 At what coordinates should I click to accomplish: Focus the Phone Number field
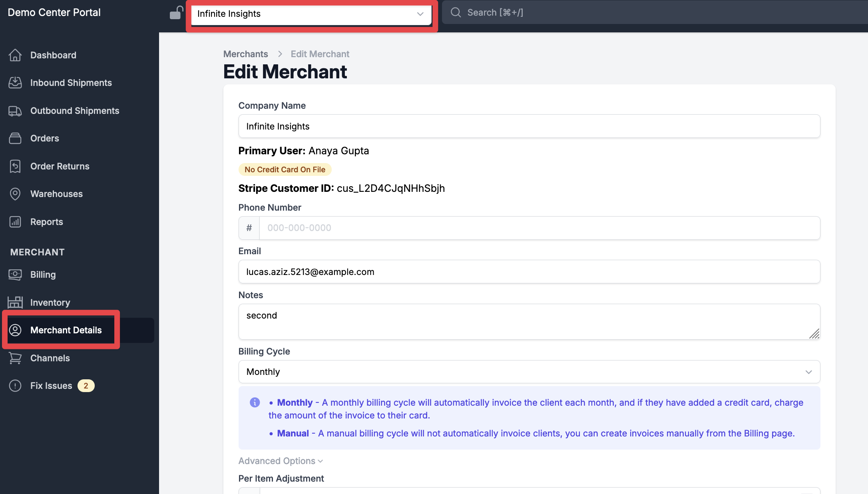click(540, 228)
